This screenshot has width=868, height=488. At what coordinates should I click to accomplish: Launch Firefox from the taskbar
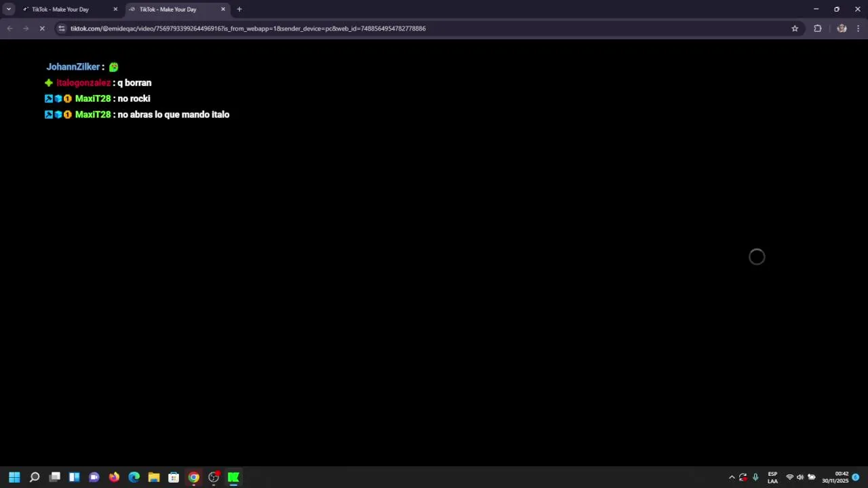(114, 477)
